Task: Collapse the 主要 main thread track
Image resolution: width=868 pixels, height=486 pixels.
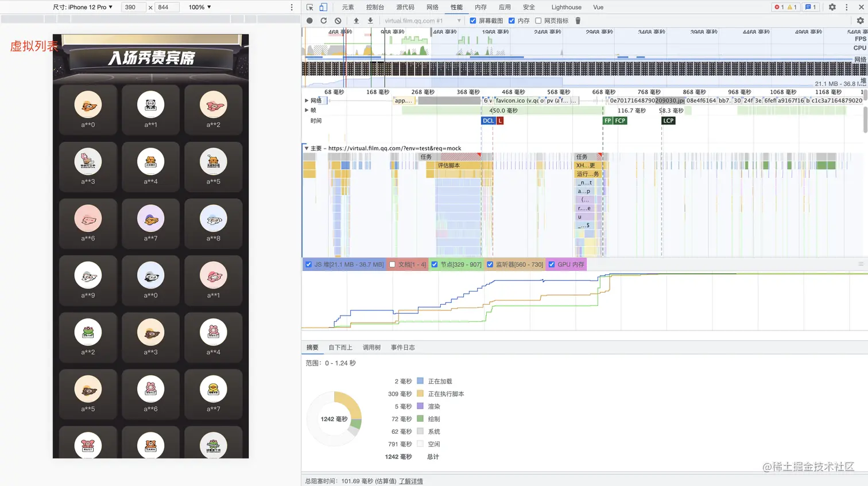Action: point(307,148)
